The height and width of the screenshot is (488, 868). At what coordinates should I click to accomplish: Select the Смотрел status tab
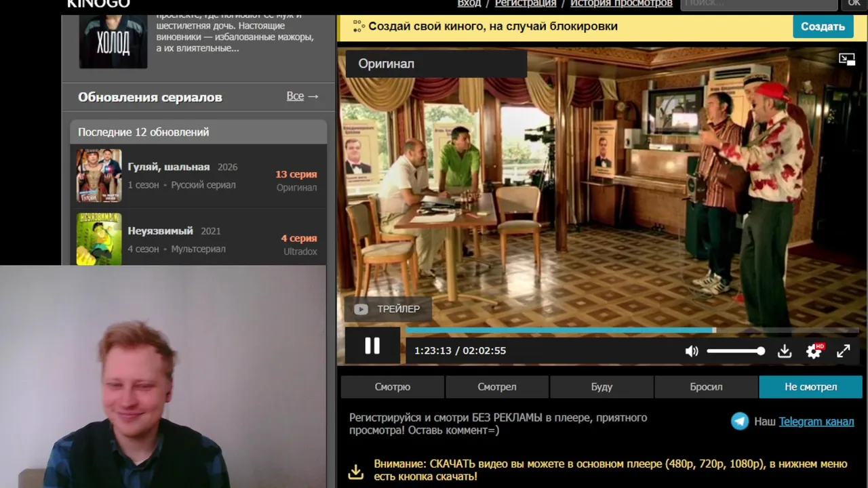click(497, 387)
